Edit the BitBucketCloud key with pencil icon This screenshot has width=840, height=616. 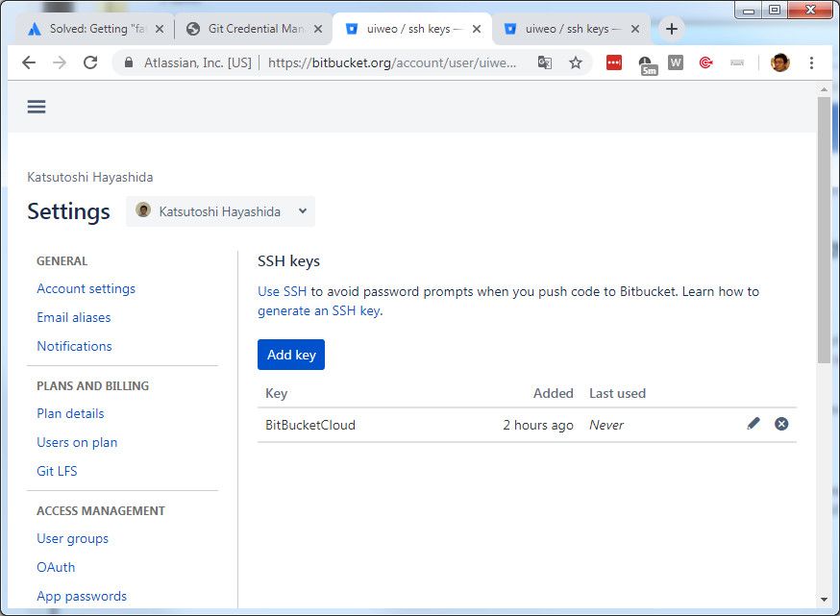754,424
